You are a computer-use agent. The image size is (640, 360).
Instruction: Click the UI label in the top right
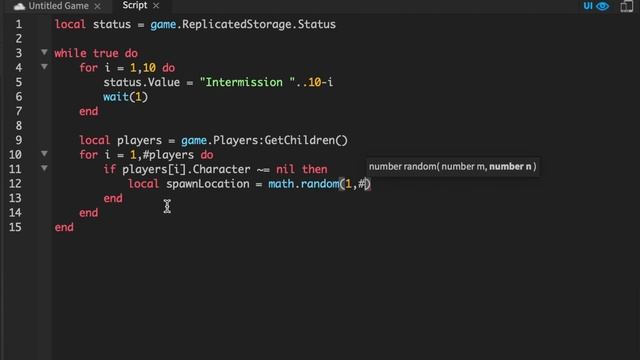coord(588,6)
